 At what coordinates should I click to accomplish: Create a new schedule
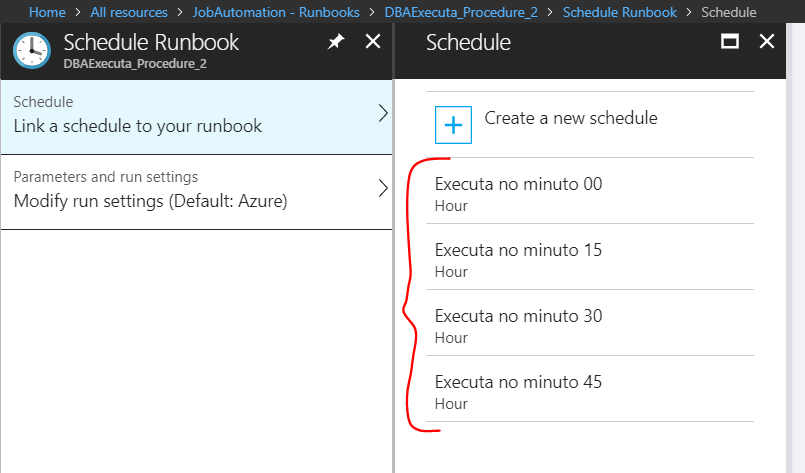(x=570, y=118)
